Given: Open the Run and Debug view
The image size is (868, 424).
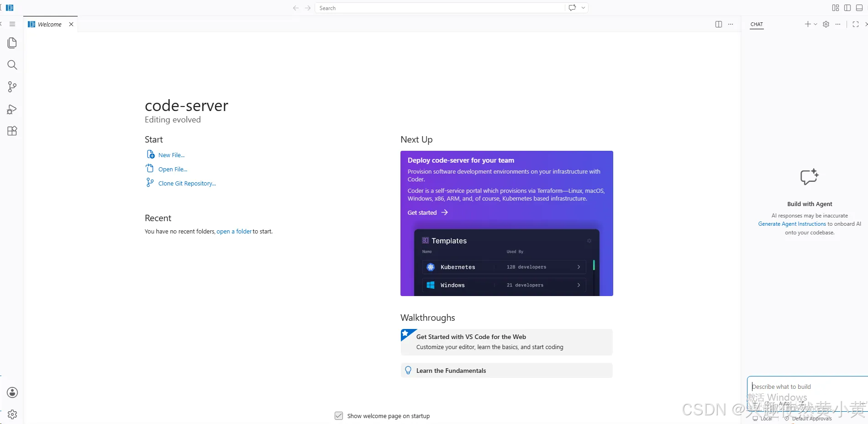Looking at the screenshot, I should click(12, 109).
